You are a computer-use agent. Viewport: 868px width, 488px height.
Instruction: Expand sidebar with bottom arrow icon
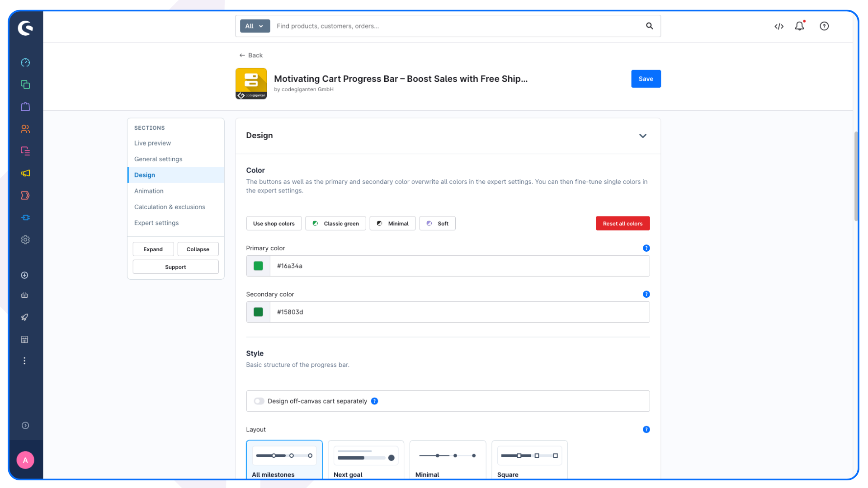click(25, 426)
